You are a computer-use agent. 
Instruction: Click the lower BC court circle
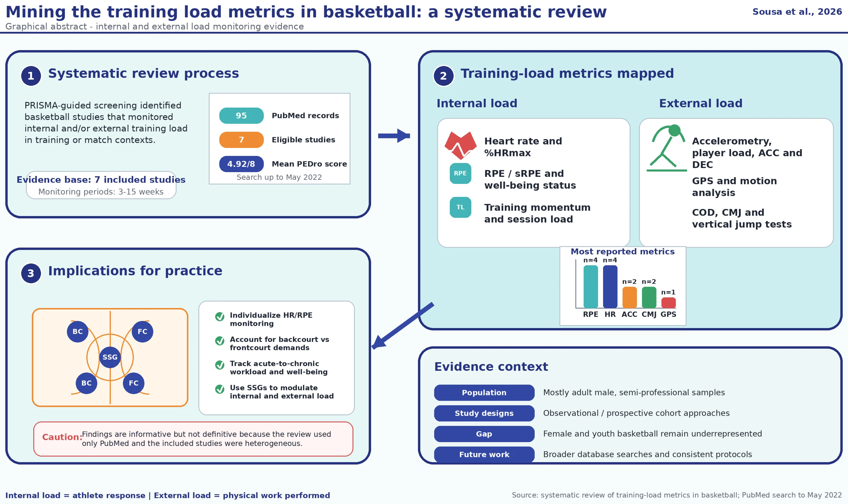(86, 383)
